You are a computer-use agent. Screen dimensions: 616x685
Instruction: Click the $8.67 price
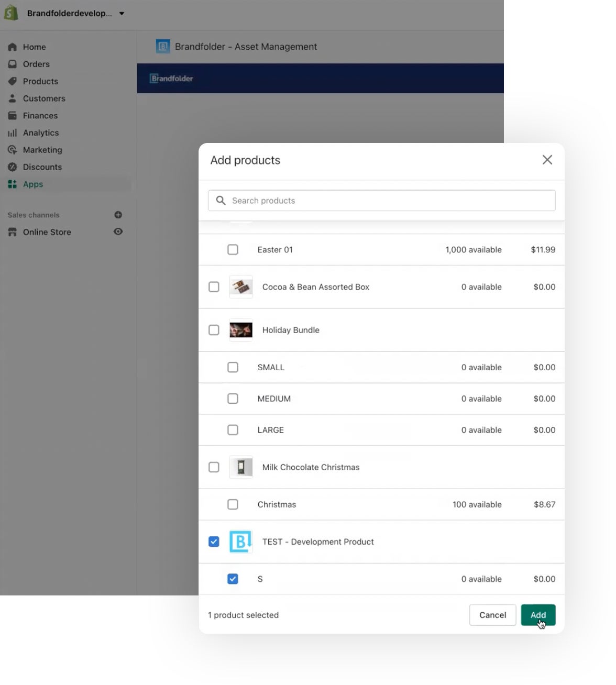point(545,504)
